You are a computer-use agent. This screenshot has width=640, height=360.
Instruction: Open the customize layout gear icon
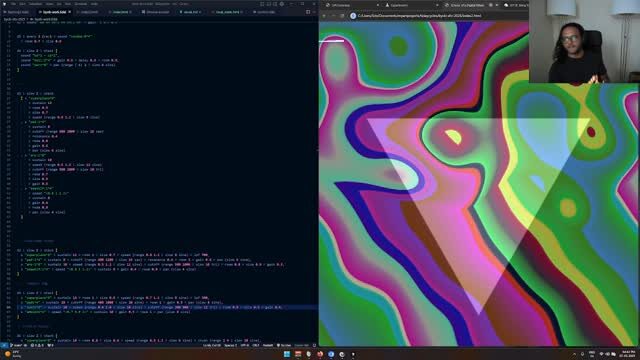tap(282, 4)
